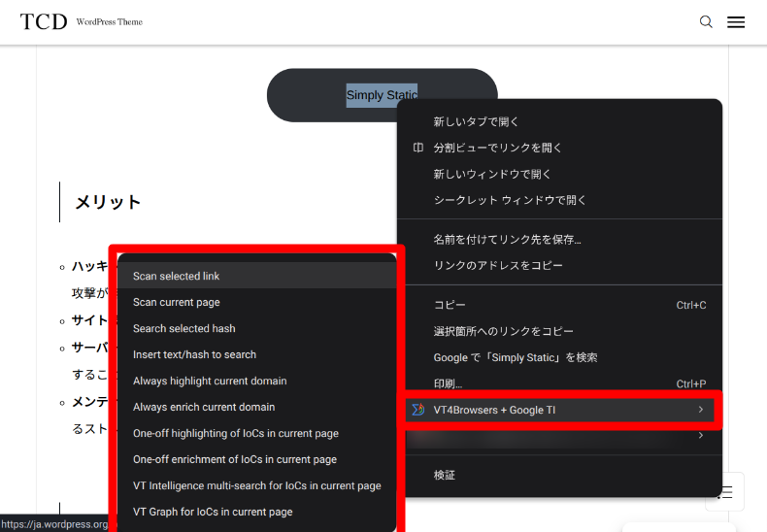Screen dimensions: 767x532
Task: Open VT4Browsers + Google TI menu entry
Action: tap(559, 410)
